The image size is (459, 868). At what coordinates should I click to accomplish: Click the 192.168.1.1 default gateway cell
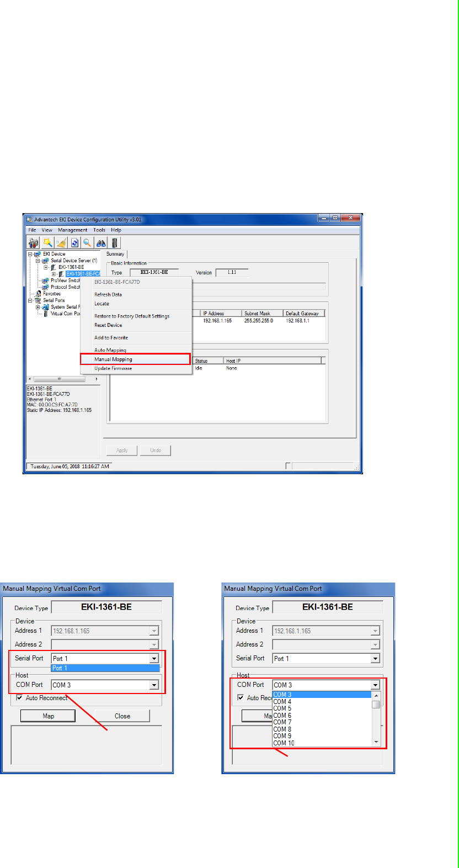coord(298,321)
